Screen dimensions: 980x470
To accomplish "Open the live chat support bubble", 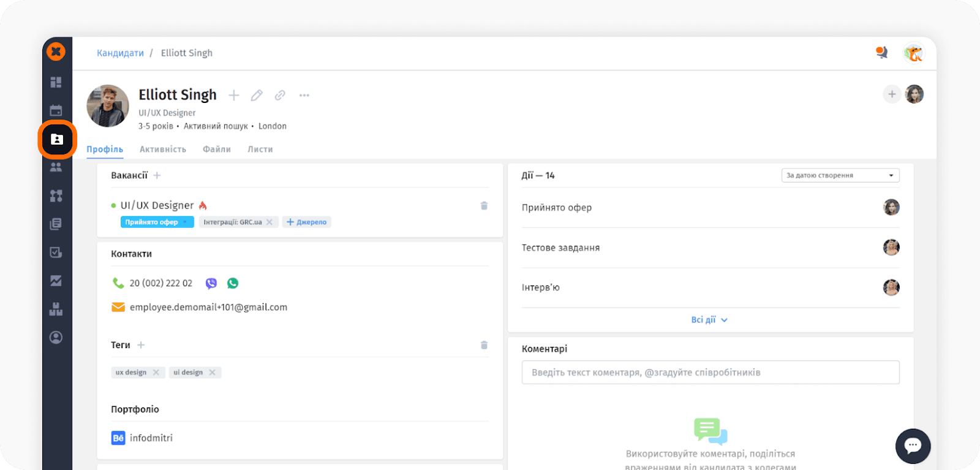I will (913, 445).
